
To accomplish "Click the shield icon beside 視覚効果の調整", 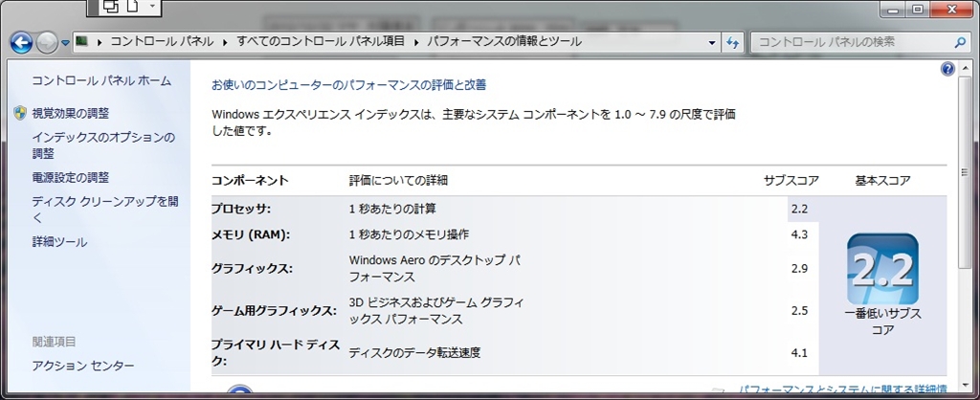I will click(19, 113).
